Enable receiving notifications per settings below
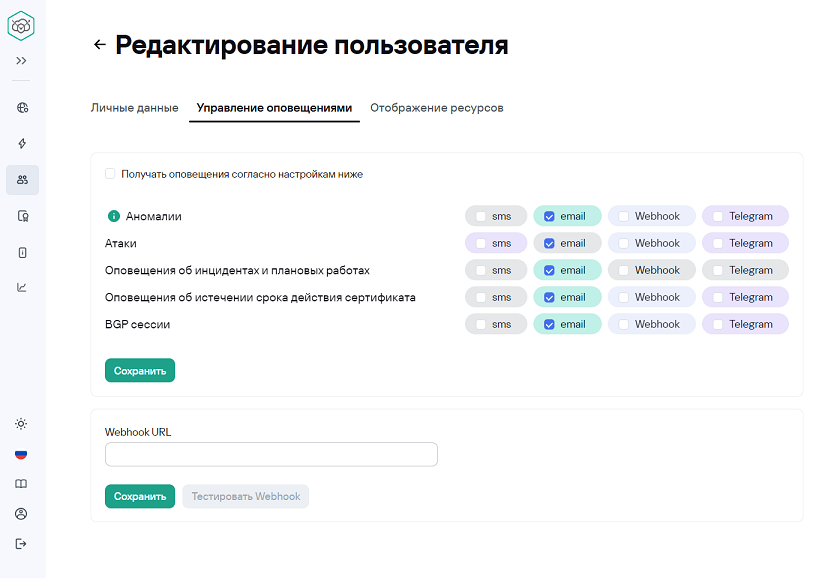 pyautogui.click(x=110, y=173)
